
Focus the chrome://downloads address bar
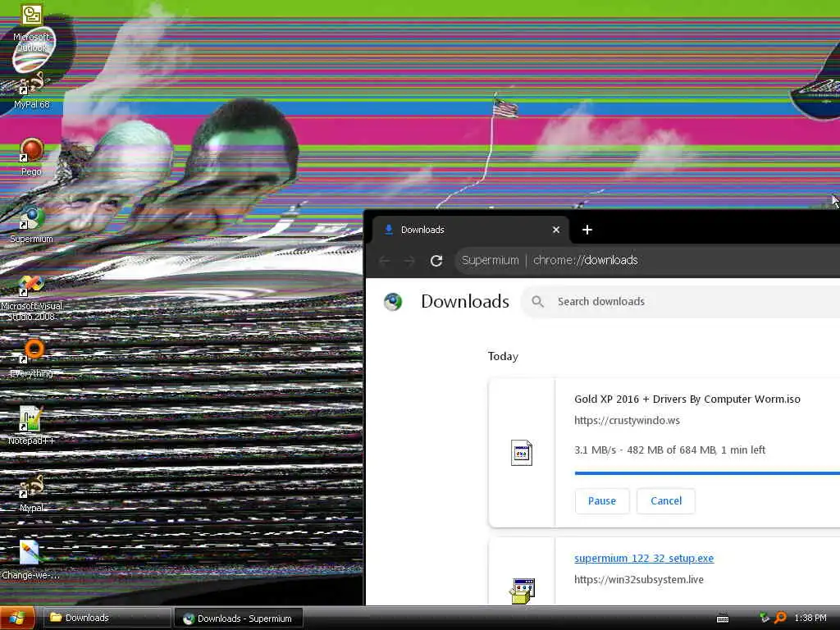click(647, 260)
